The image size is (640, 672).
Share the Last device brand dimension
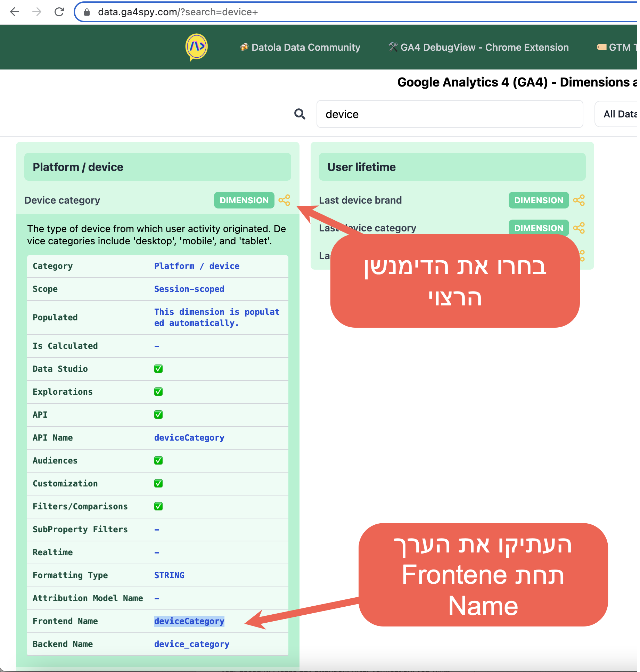pyautogui.click(x=579, y=200)
